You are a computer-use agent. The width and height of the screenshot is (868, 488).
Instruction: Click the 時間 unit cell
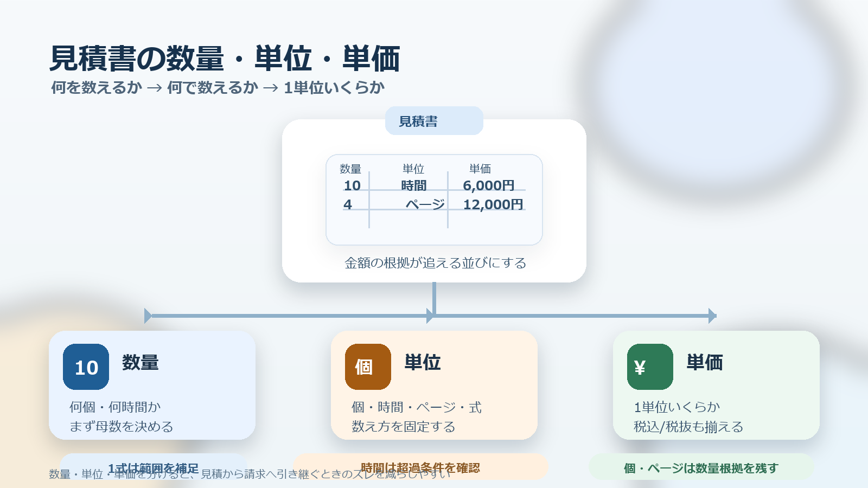414,185
